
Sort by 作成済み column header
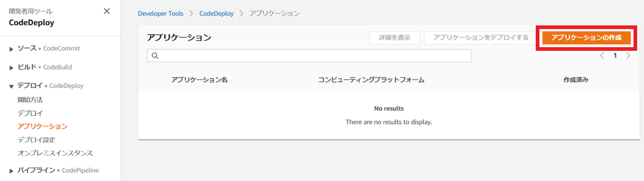coord(576,80)
